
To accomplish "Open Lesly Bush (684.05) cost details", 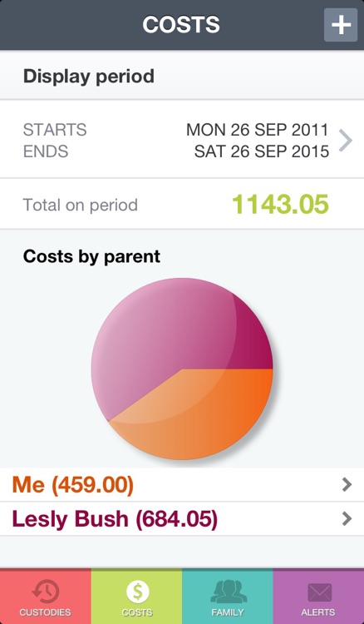I will click(x=182, y=518).
